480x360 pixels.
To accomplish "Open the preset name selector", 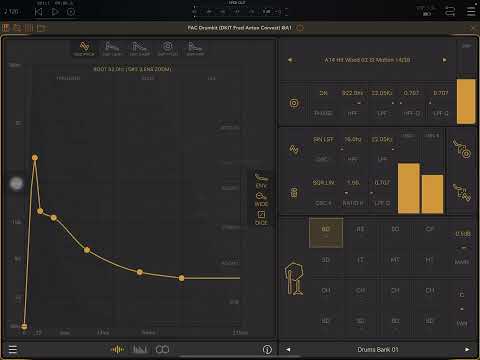I will coord(367,60).
